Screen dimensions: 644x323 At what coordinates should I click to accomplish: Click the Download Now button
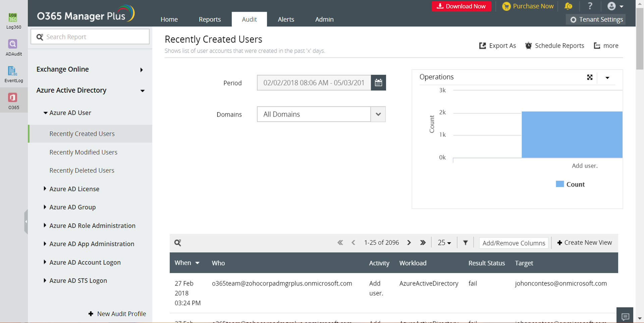(462, 6)
